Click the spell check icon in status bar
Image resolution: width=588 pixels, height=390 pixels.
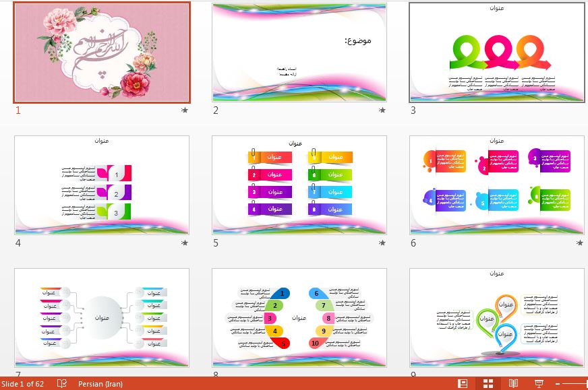point(62,383)
